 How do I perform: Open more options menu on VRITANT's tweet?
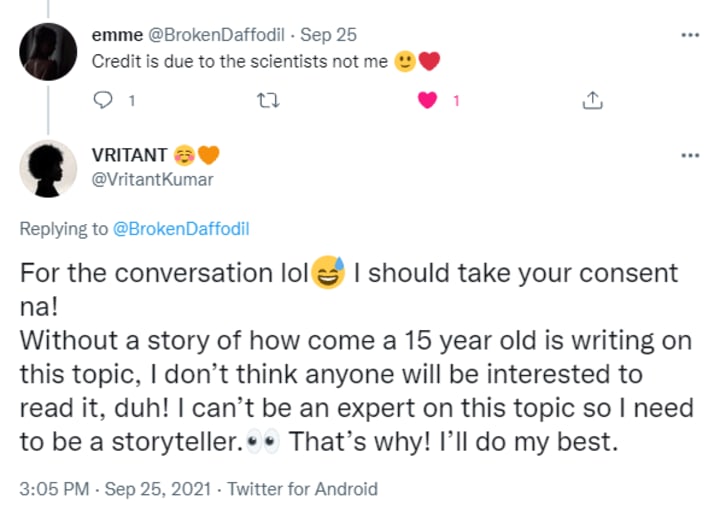[x=689, y=157]
